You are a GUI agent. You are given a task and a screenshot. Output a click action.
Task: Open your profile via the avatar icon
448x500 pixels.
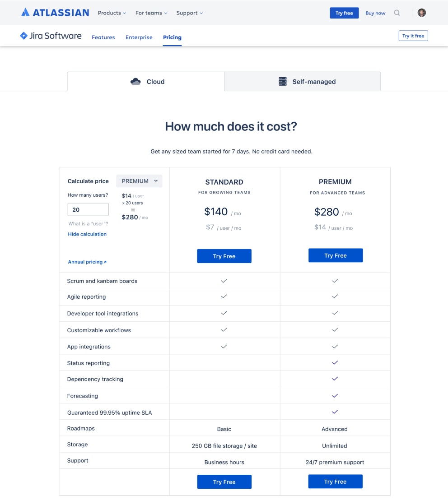pos(421,13)
